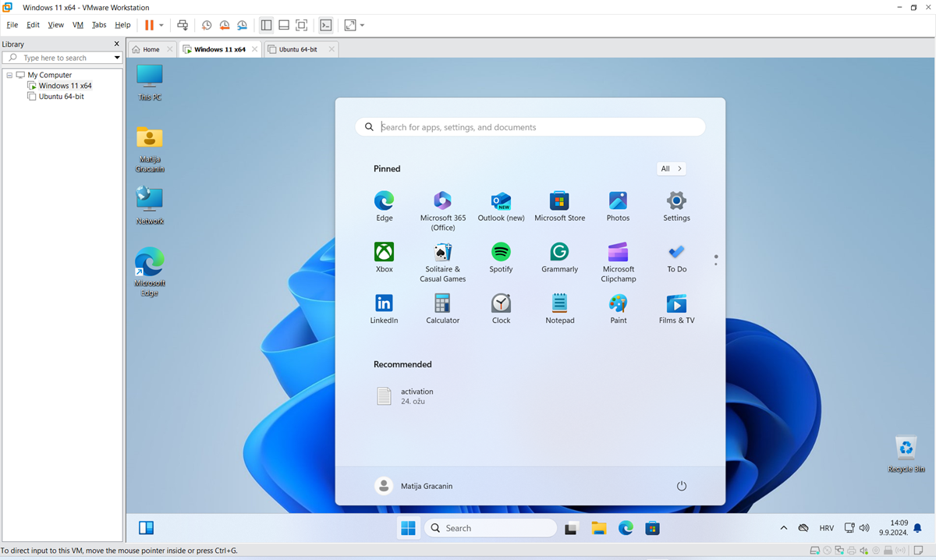The height and width of the screenshot is (560, 936).
Task: Click the Start menu search field
Action: (x=530, y=127)
